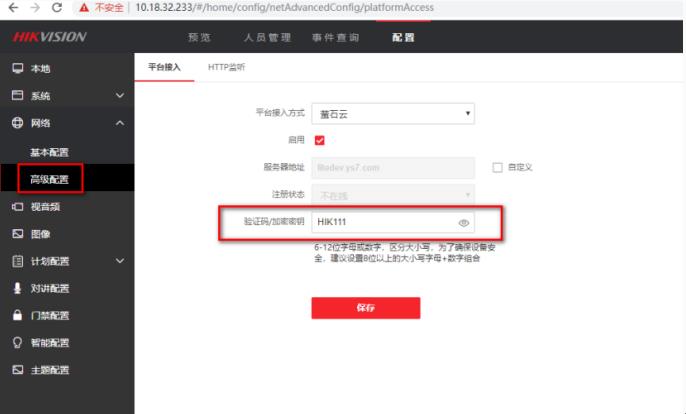Uncheck the 启用 checkbox
686x414 pixels.
point(319,140)
